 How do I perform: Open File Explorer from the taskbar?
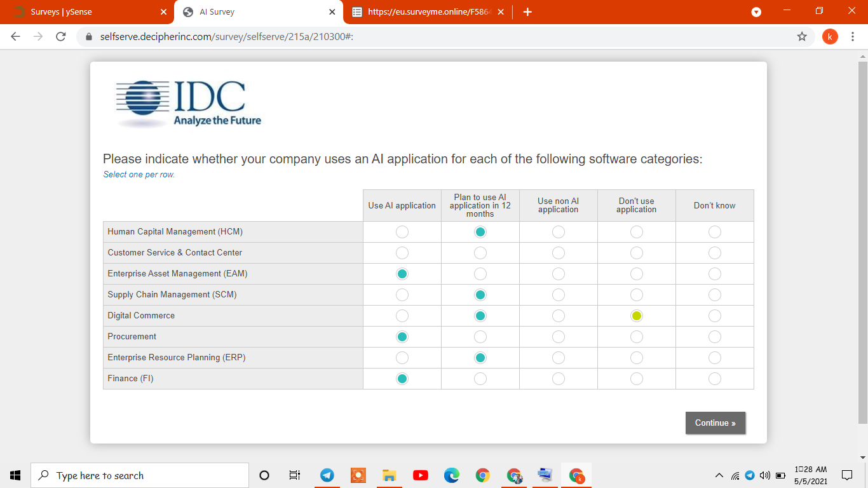pyautogui.click(x=390, y=475)
